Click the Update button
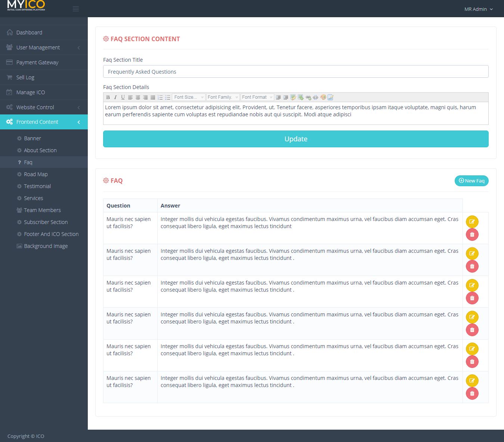This screenshot has width=504, height=442. pos(296,139)
